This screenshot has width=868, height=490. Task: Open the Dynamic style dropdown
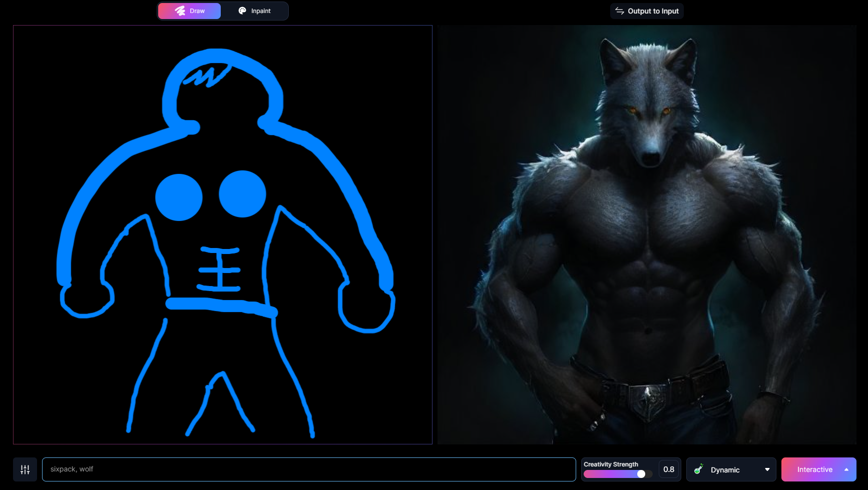(x=731, y=469)
